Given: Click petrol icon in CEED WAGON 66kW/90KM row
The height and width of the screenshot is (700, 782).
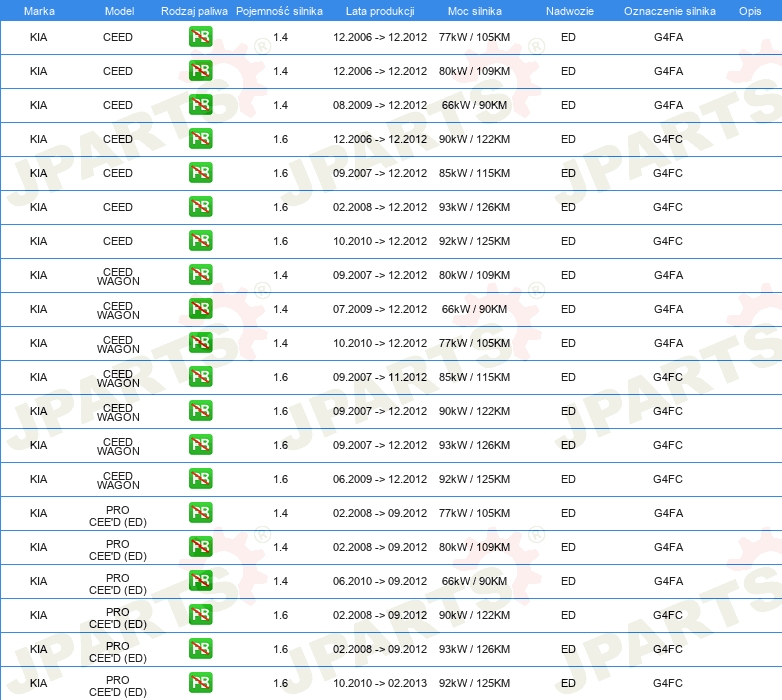Looking at the screenshot, I should pyautogui.click(x=200, y=310).
